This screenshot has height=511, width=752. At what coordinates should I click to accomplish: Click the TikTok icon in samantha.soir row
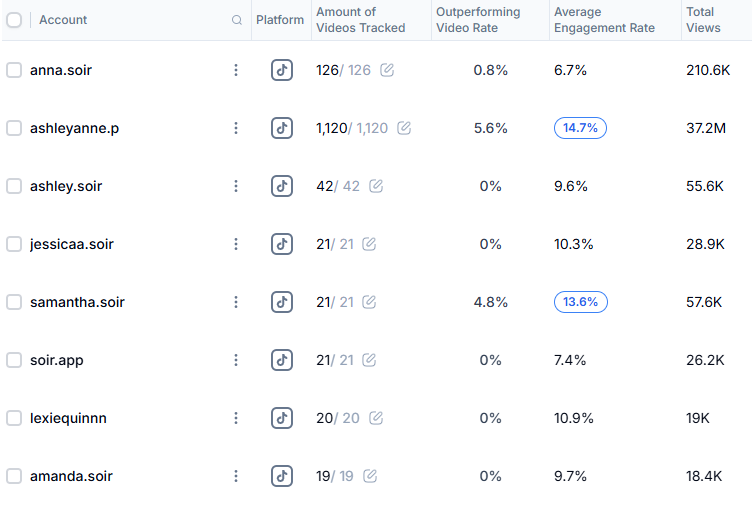point(282,302)
